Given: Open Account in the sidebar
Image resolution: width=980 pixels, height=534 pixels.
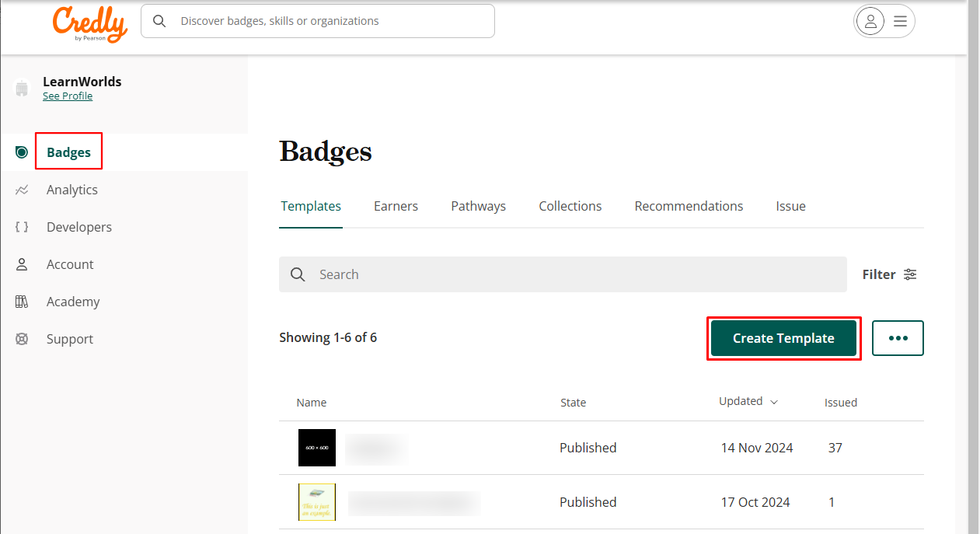Looking at the screenshot, I should (x=70, y=264).
